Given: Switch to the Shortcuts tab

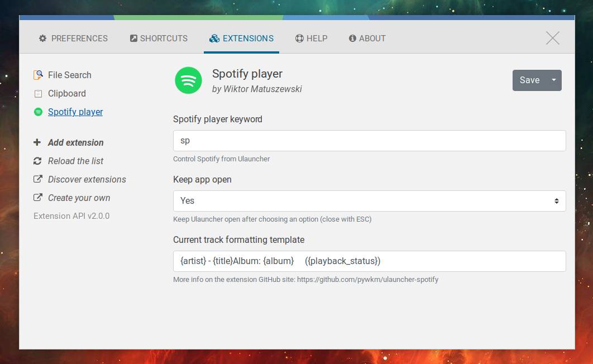Looking at the screenshot, I should coord(159,38).
